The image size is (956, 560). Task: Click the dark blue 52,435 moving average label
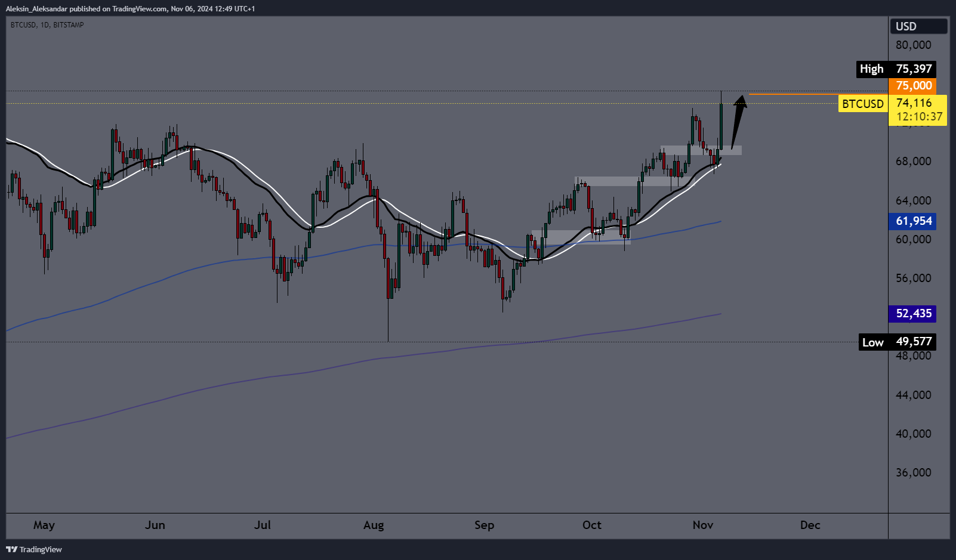pyautogui.click(x=913, y=314)
